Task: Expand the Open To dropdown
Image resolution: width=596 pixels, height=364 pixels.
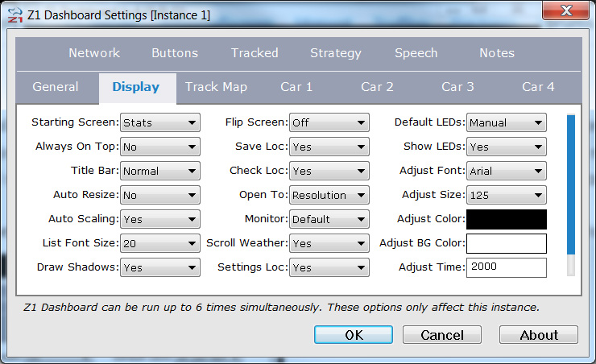Action: pos(329,195)
